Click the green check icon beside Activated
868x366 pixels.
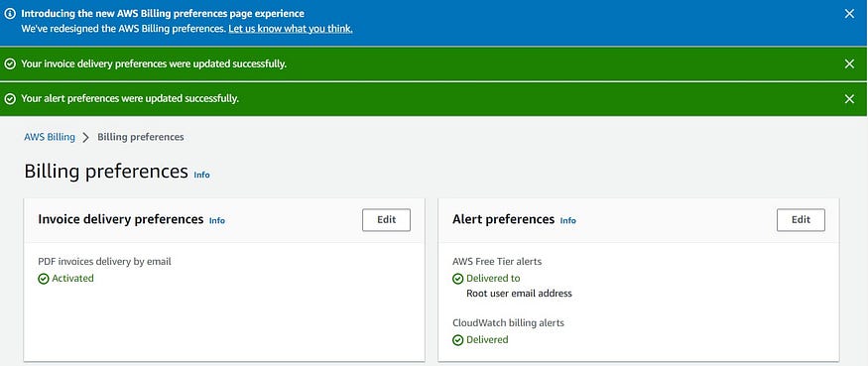click(44, 279)
